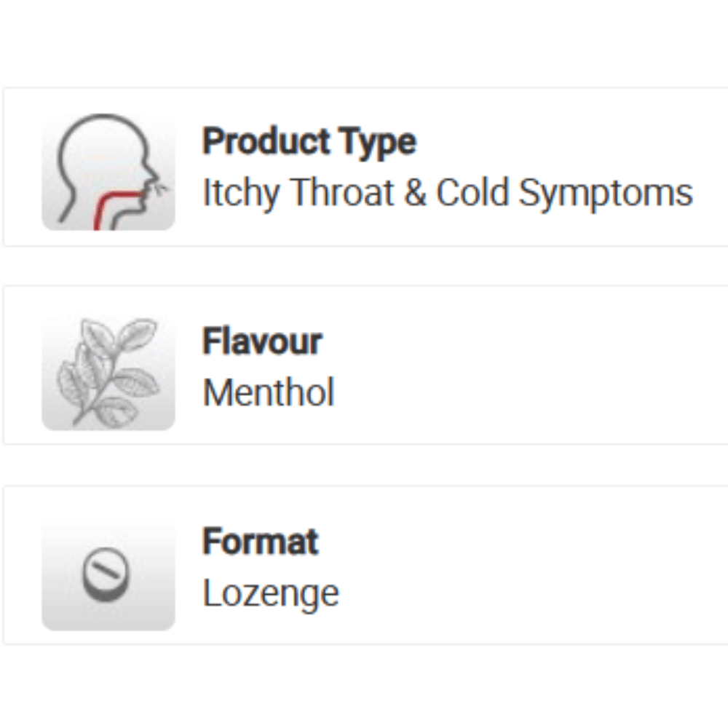Select the Product Type heading

click(309, 141)
